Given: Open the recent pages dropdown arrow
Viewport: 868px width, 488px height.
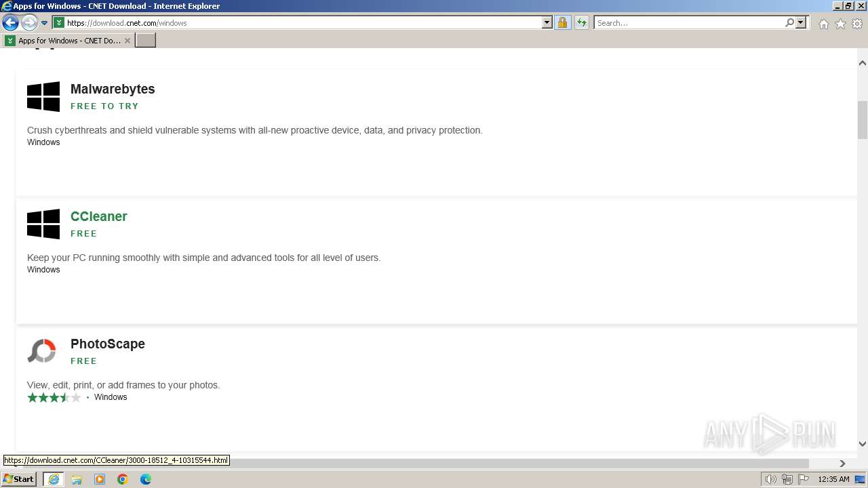Looking at the screenshot, I should [45, 23].
